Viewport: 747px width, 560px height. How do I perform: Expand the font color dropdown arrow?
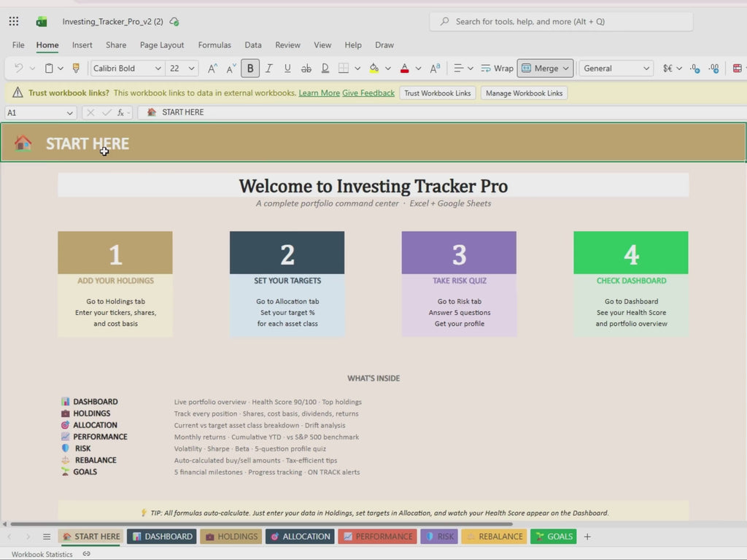click(418, 68)
